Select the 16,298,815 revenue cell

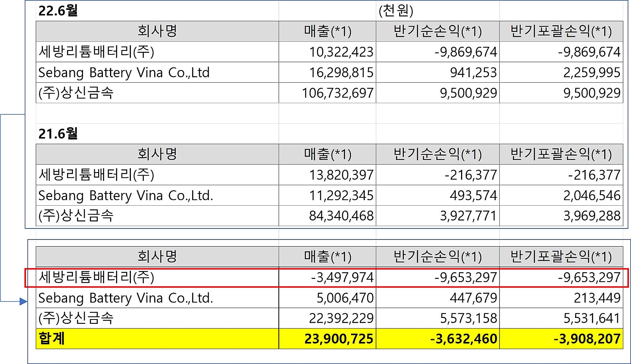[327, 72]
